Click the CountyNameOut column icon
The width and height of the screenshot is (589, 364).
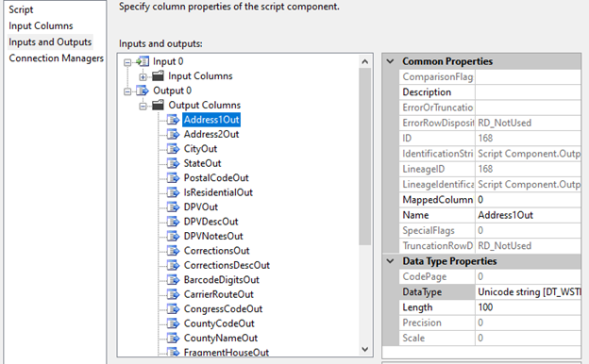pyautogui.click(x=173, y=339)
